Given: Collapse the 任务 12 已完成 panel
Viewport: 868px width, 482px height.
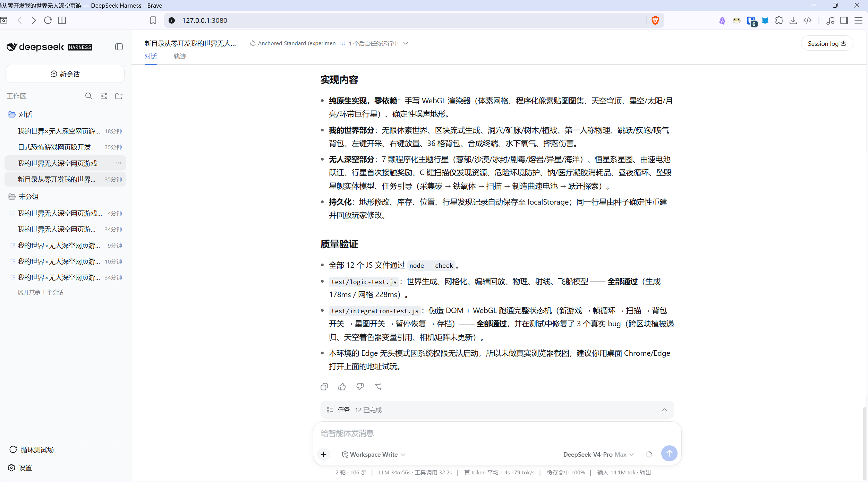Looking at the screenshot, I should tap(664, 410).
